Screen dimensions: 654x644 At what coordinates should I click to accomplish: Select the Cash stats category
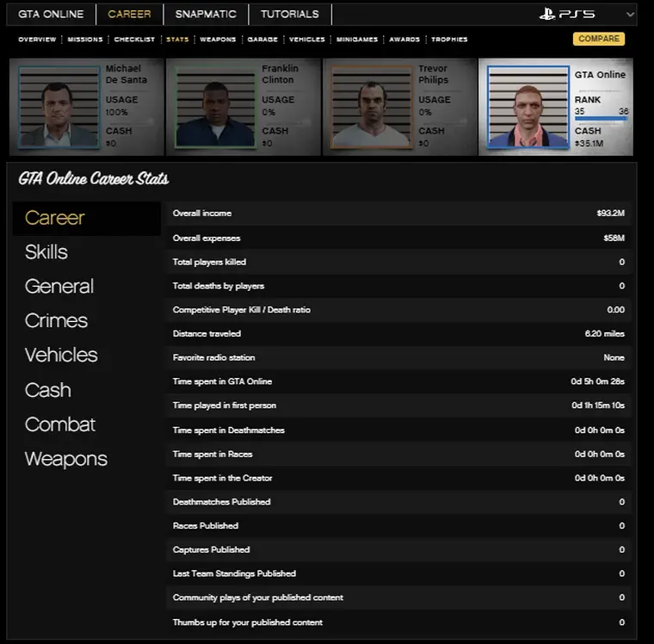(47, 390)
